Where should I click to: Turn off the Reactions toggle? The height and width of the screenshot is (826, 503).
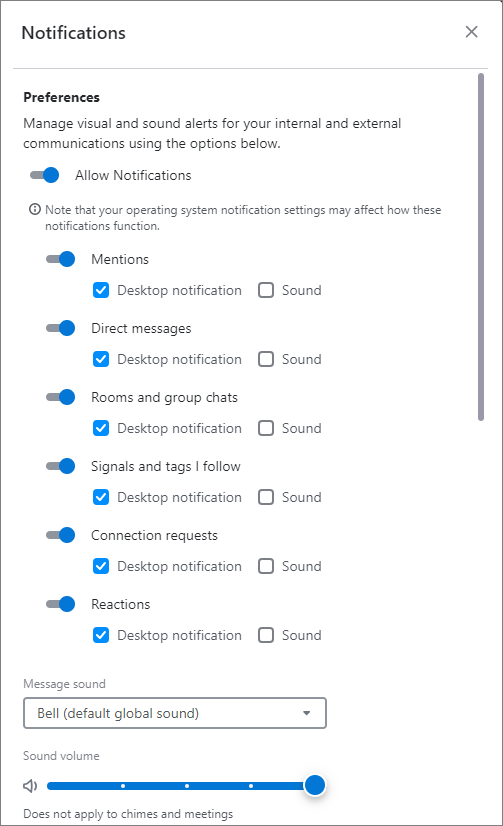tap(61, 604)
